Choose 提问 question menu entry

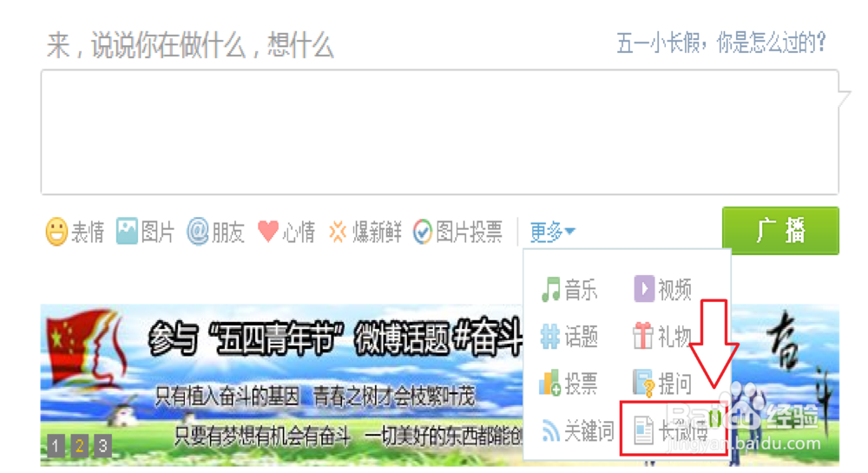[662, 383]
